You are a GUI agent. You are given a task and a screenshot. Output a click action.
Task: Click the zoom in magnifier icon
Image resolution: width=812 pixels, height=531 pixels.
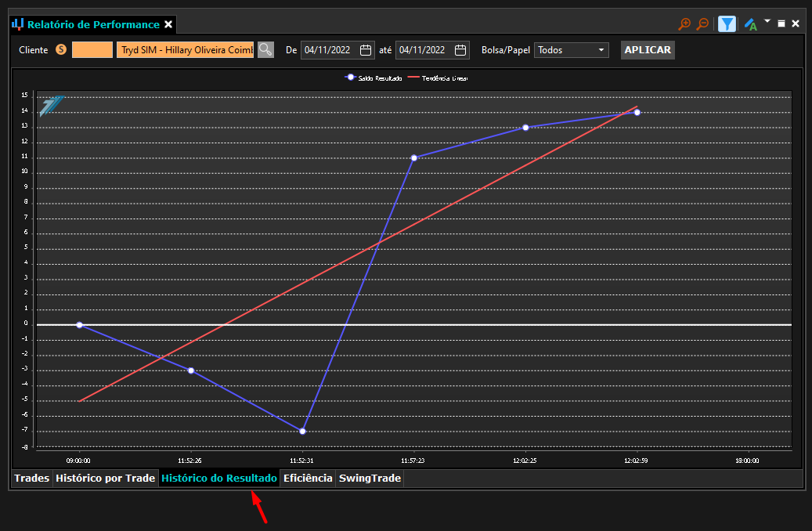(x=684, y=23)
